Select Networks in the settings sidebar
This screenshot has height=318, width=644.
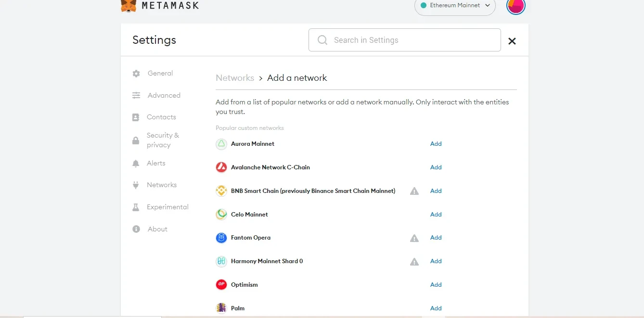(162, 185)
